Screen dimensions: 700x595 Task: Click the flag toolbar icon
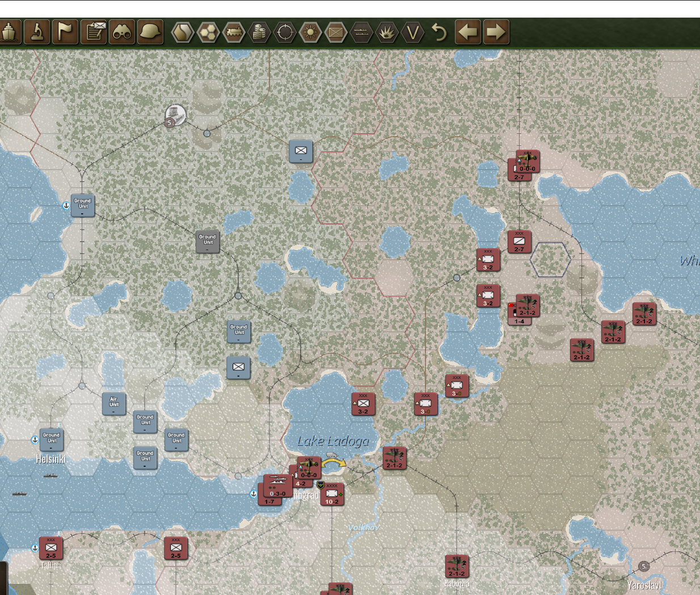point(65,32)
